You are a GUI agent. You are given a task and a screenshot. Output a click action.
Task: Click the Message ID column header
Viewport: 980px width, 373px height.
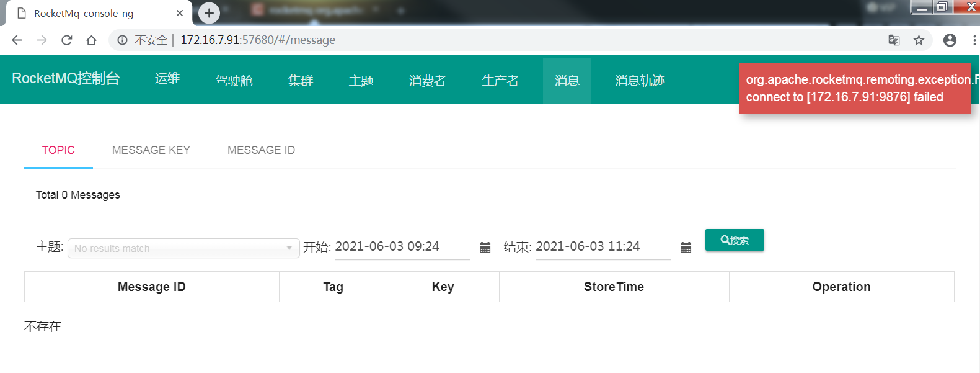[152, 287]
